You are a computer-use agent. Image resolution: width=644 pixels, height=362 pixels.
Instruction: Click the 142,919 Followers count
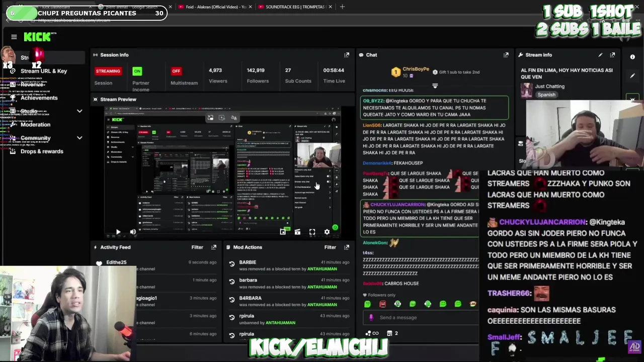(256, 70)
